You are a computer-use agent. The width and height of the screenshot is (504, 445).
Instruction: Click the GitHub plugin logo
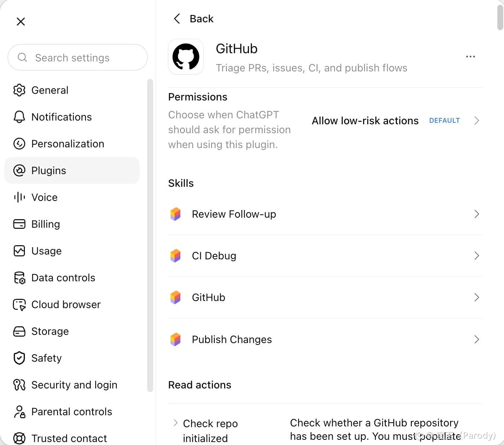click(186, 57)
